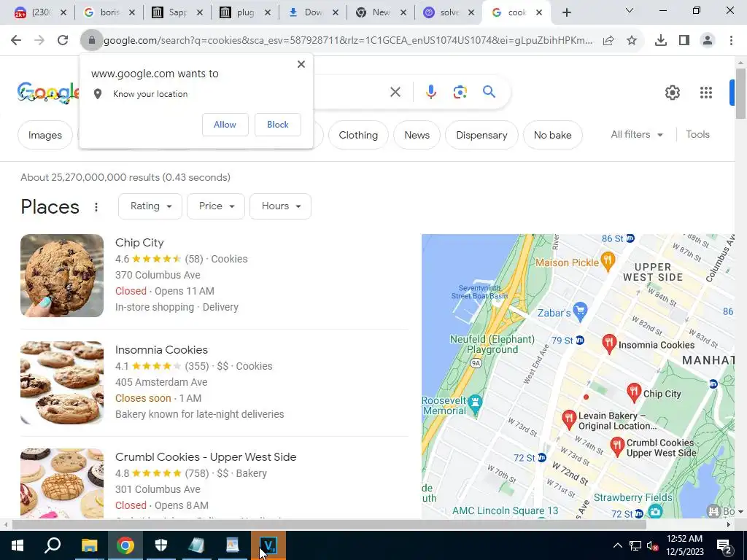Click the muted volume tray icon
The width and height of the screenshot is (747, 560).
coord(652,545)
